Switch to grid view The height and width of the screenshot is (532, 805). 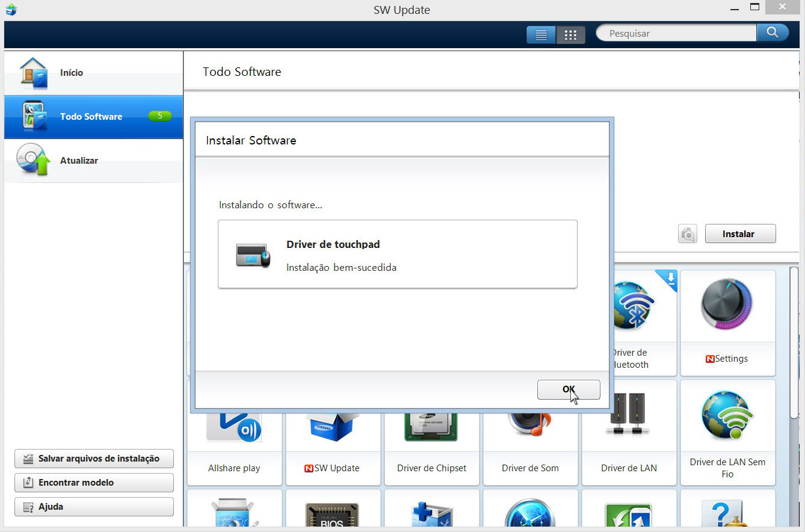[x=570, y=35]
